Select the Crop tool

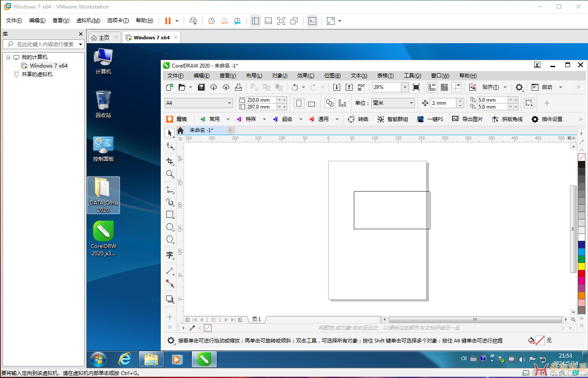[x=170, y=161]
